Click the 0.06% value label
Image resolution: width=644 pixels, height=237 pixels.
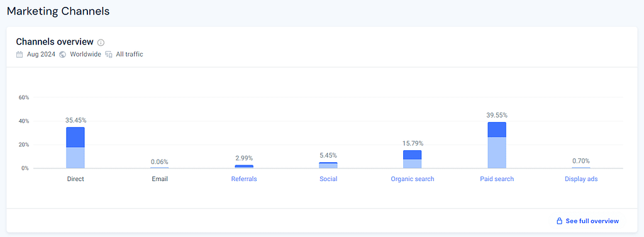(x=160, y=162)
